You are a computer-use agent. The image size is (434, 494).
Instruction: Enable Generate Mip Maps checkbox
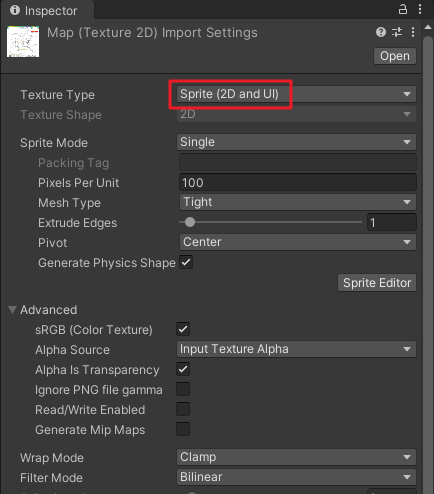(183, 429)
